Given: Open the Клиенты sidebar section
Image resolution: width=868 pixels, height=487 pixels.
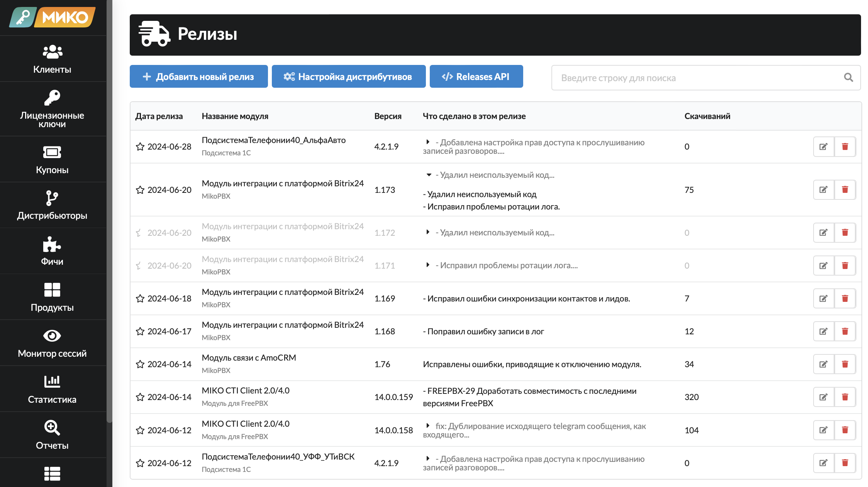Looking at the screenshot, I should point(52,59).
